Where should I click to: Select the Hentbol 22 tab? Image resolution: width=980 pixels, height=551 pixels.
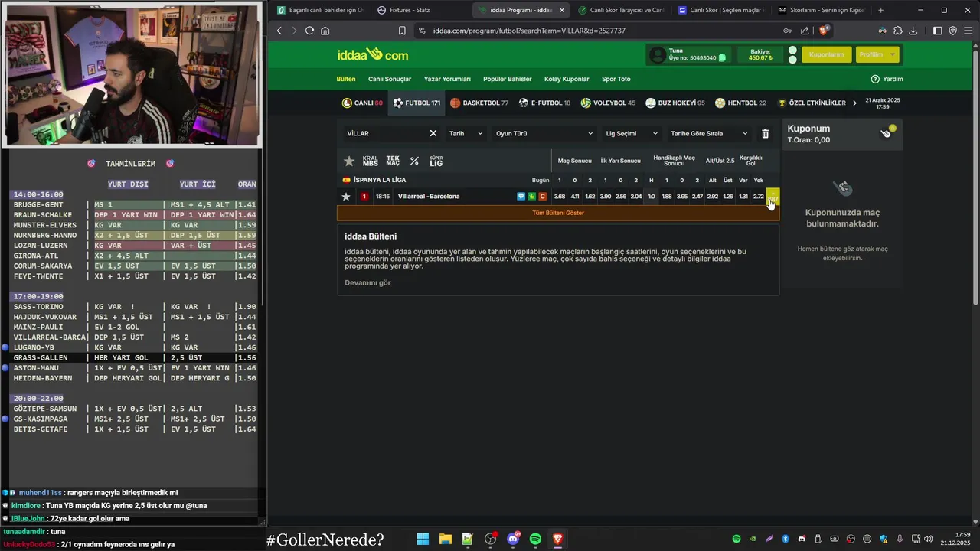[x=740, y=103]
